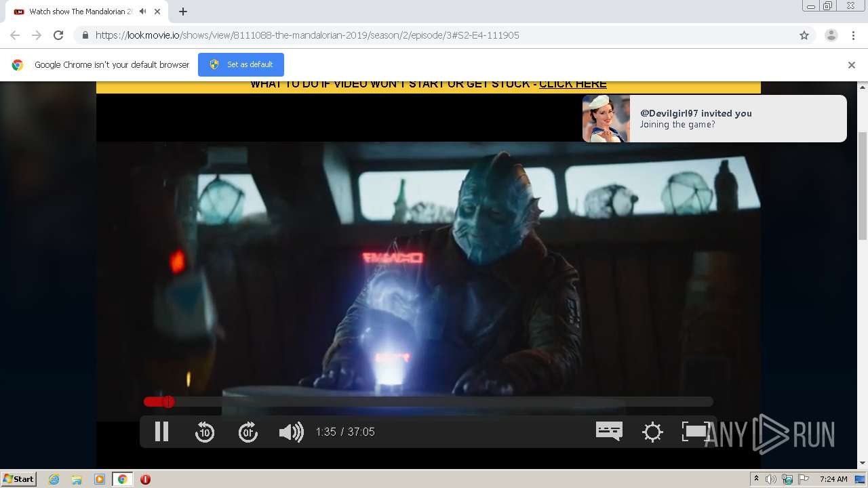The height and width of the screenshot is (488, 868).
Task: Click the 7:24 AM system clock
Action: click(833, 479)
